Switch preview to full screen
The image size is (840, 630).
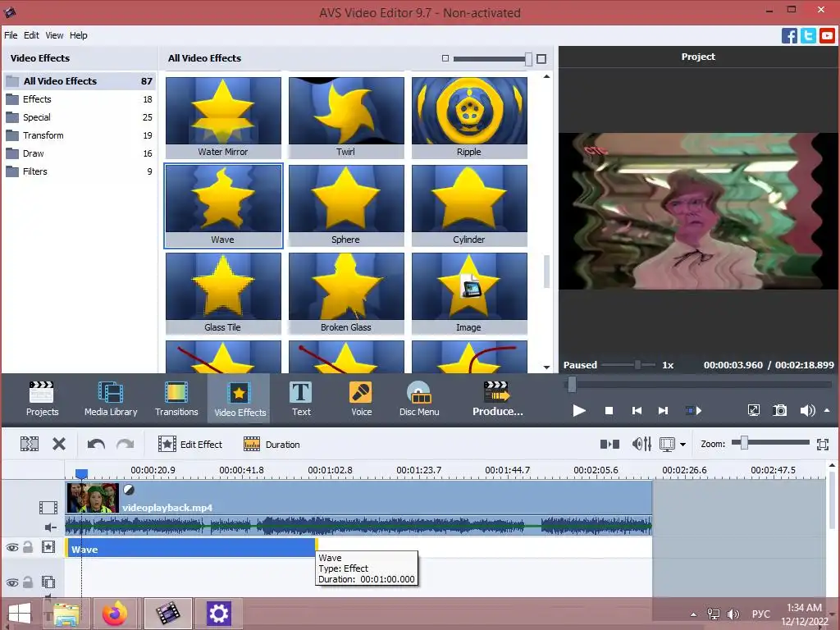(753, 410)
